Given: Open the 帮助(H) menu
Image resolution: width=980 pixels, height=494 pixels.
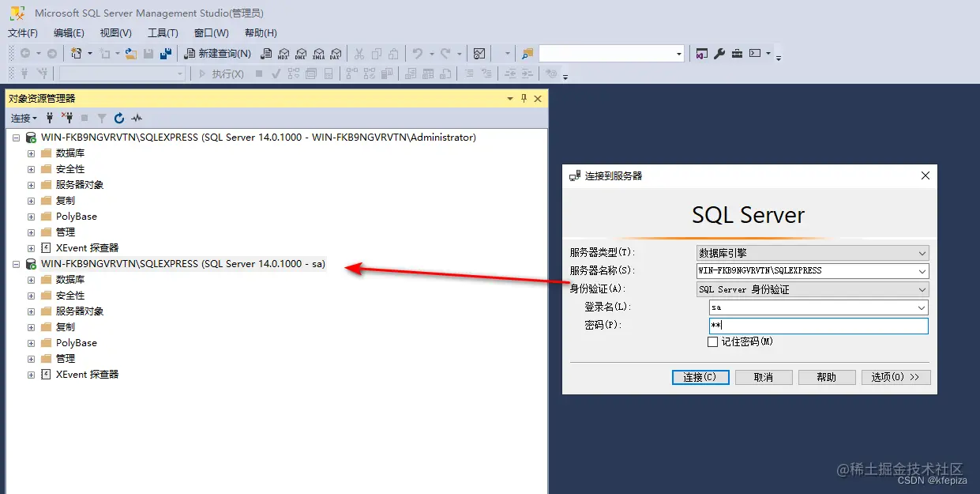Looking at the screenshot, I should (x=261, y=33).
